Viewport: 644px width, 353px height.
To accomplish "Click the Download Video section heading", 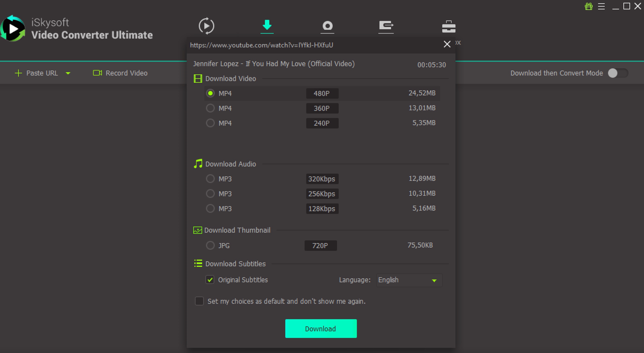I will click(x=231, y=78).
